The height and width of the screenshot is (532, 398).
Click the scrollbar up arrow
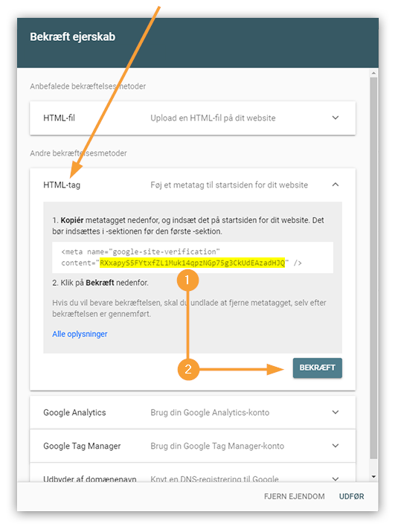(x=373, y=73)
